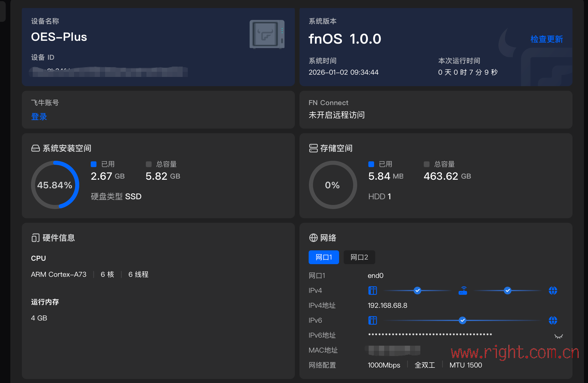Switch to the 网口2 tab
This screenshot has height=383, width=588.
[359, 257]
